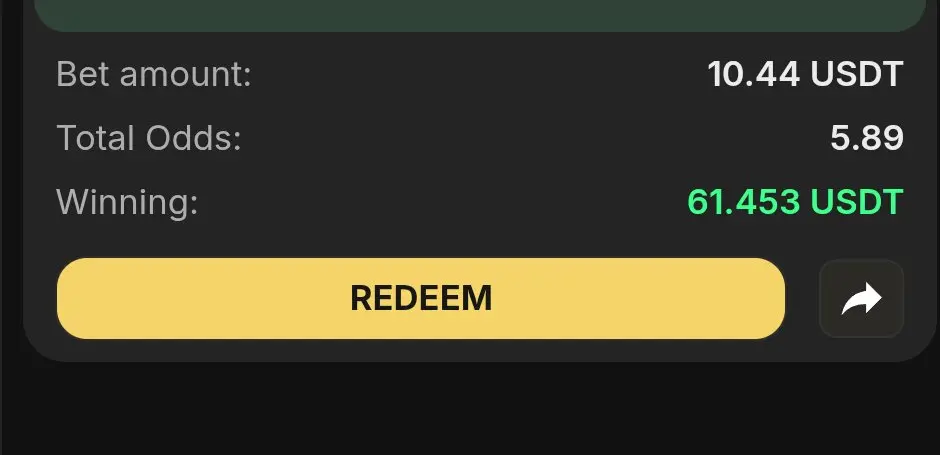Image resolution: width=940 pixels, height=455 pixels.
Task: Click the dark green panel above details
Action: point(480,15)
